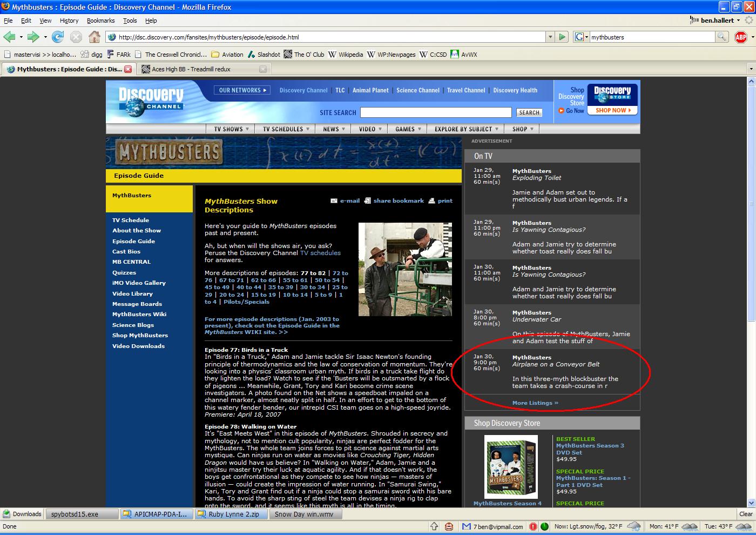Expand the TV SCHEDULES navigation dropdown
Image resolution: width=756 pixels, height=535 pixels.
pos(286,129)
